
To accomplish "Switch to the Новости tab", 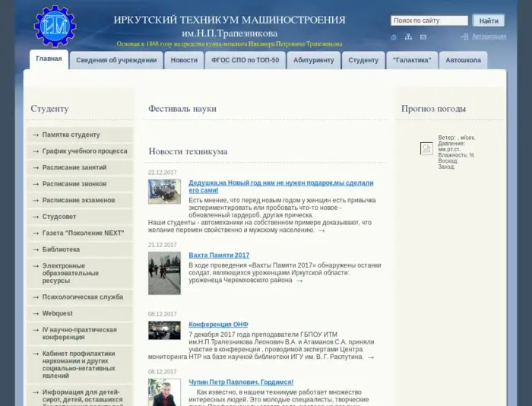I will click(x=184, y=60).
